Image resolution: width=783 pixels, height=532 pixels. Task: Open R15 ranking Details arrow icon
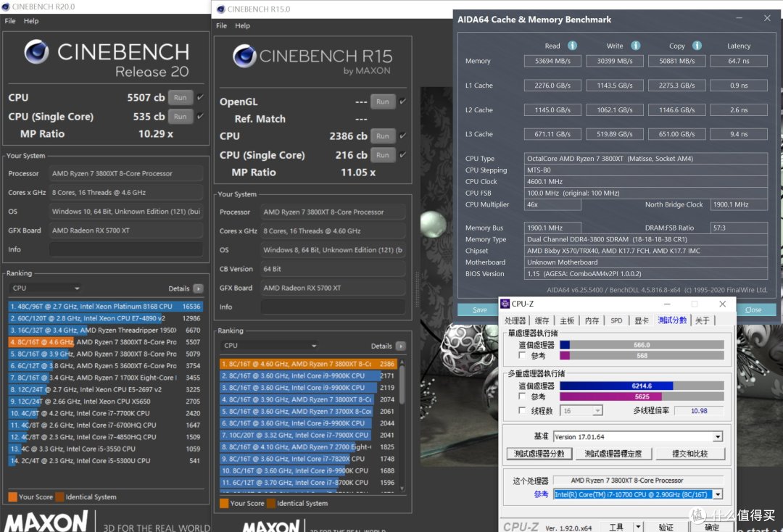click(x=400, y=346)
